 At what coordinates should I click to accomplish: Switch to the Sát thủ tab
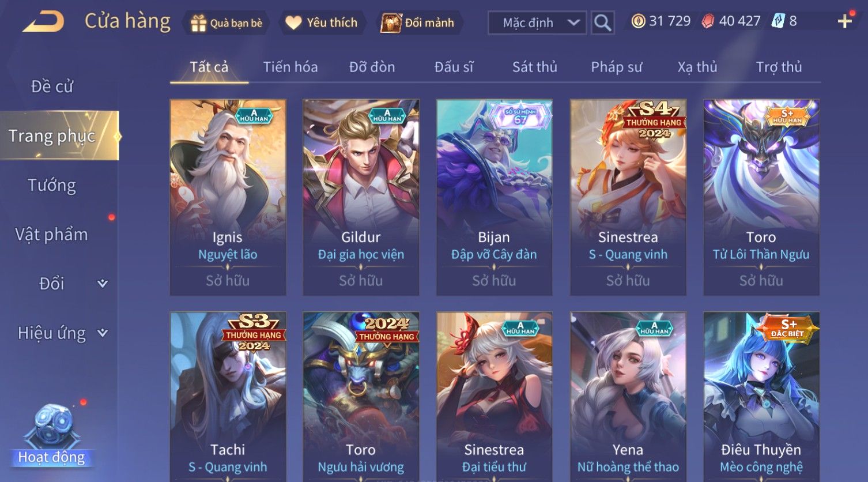(x=534, y=67)
